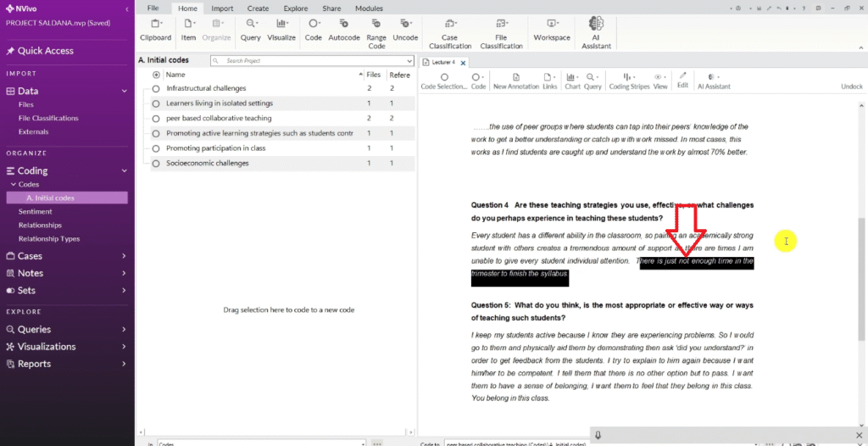Click the Uncode ribbon icon
The image size is (868, 446).
click(405, 25)
